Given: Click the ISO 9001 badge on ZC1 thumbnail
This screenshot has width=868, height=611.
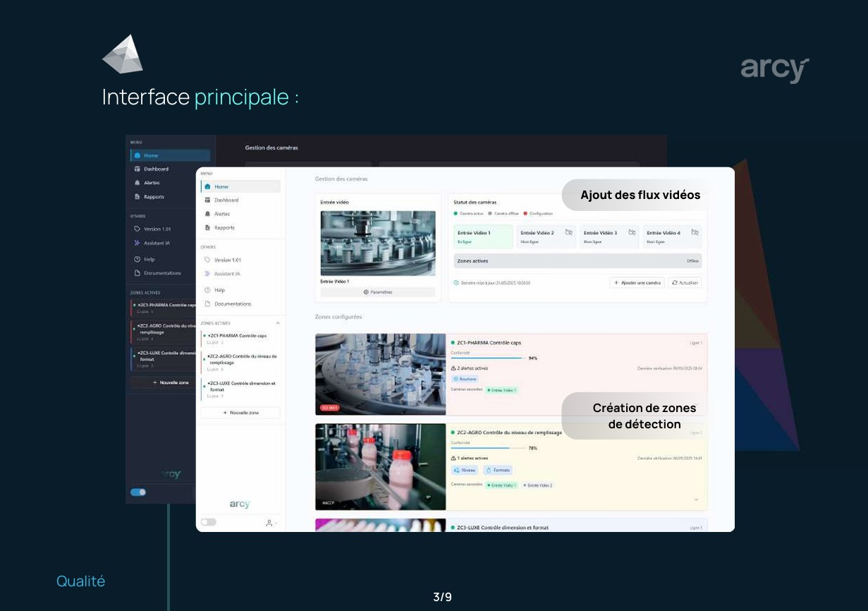Looking at the screenshot, I should (329, 408).
